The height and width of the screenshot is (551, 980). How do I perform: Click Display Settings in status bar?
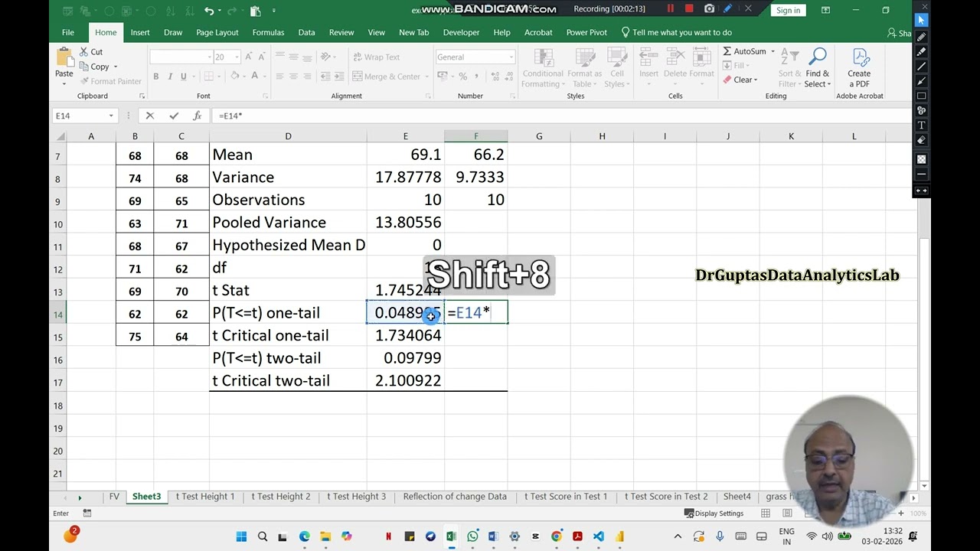714,514
